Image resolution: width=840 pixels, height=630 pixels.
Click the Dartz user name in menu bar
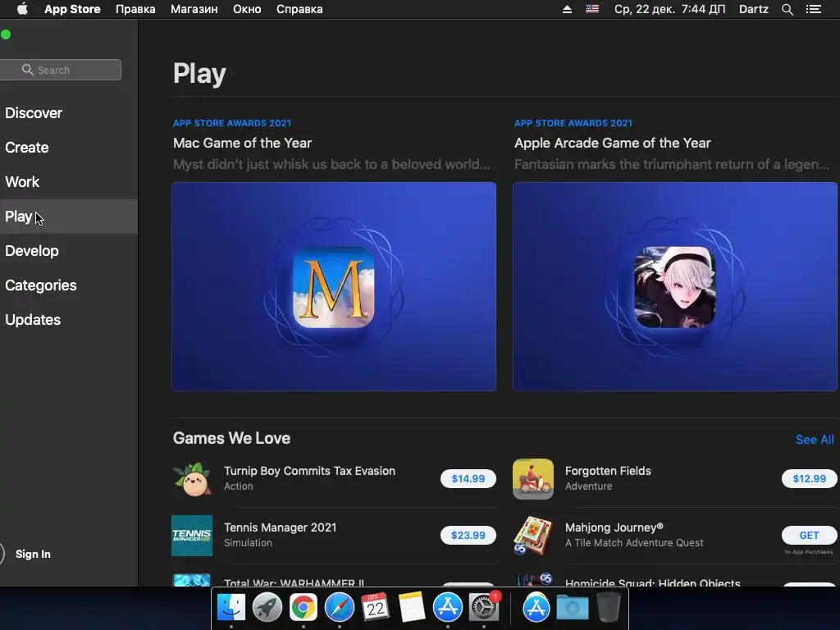753,9
